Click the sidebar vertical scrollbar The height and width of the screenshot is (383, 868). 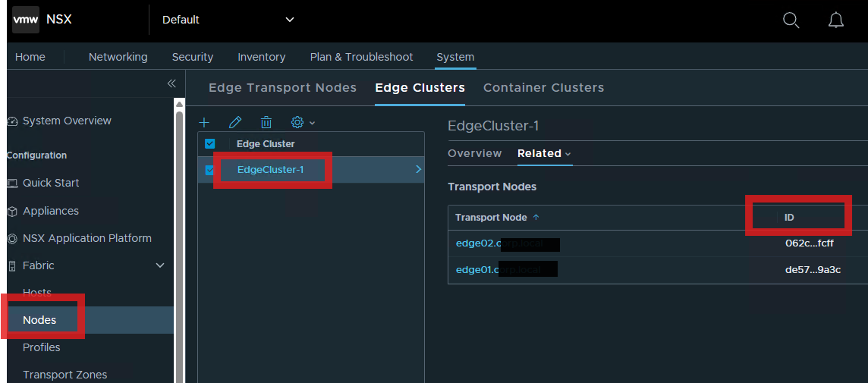click(179, 246)
